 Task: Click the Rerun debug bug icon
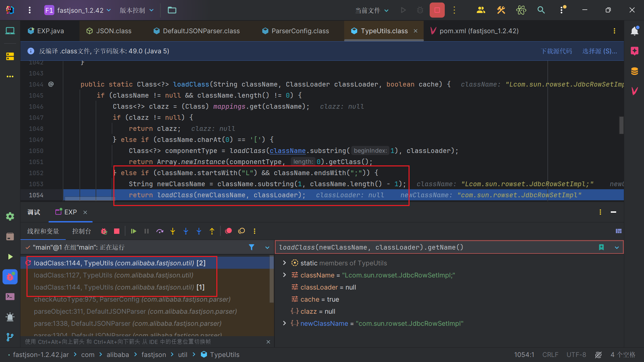click(104, 231)
